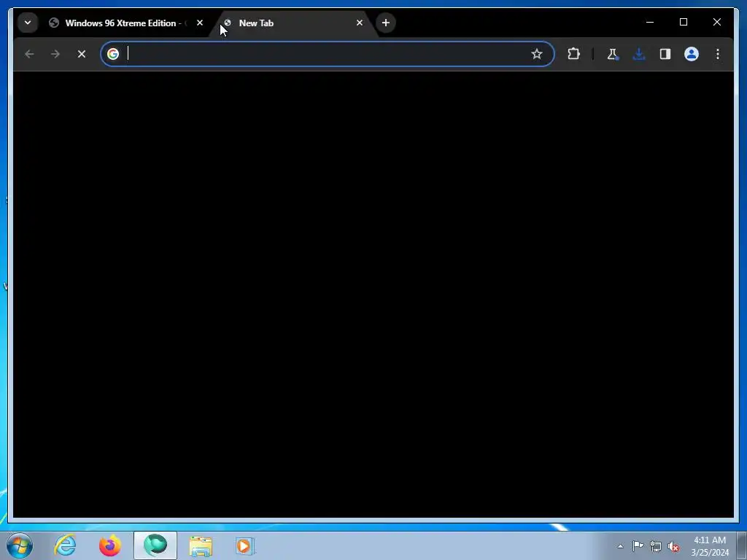Launch Firefox from taskbar
Image resolution: width=747 pixels, height=560 pixels.
pyautogui.click(x=110, y=545)
